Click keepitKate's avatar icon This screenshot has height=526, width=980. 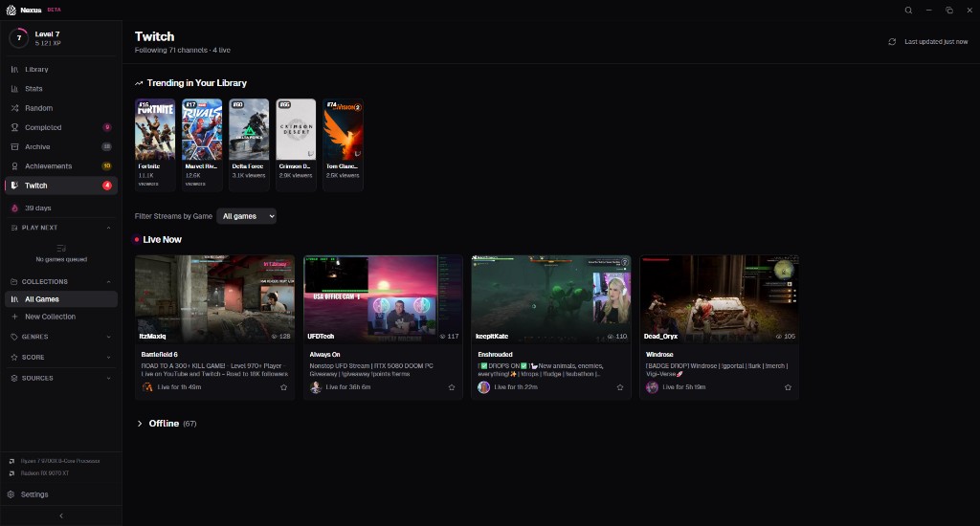point(483,387)
